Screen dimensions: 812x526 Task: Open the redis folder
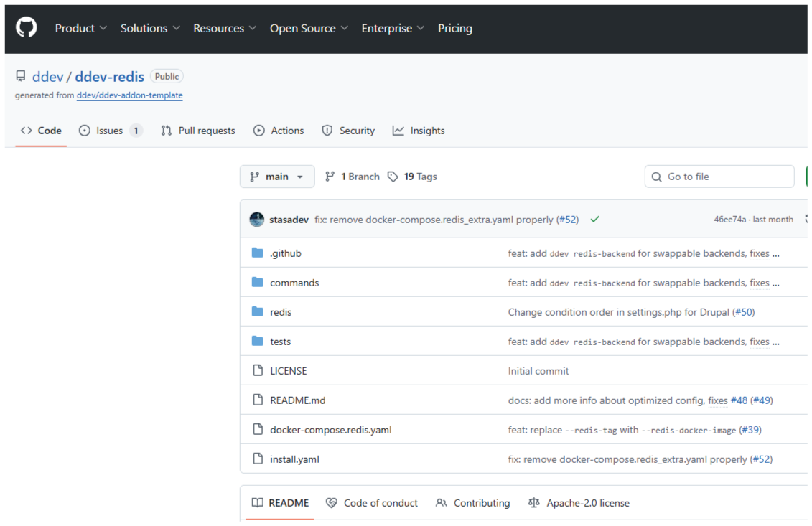pos(281,312)
